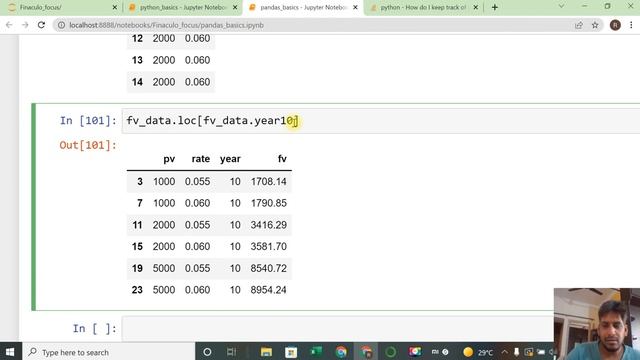Share this page icon in address bar
The image size is (640, 360).
579,25
